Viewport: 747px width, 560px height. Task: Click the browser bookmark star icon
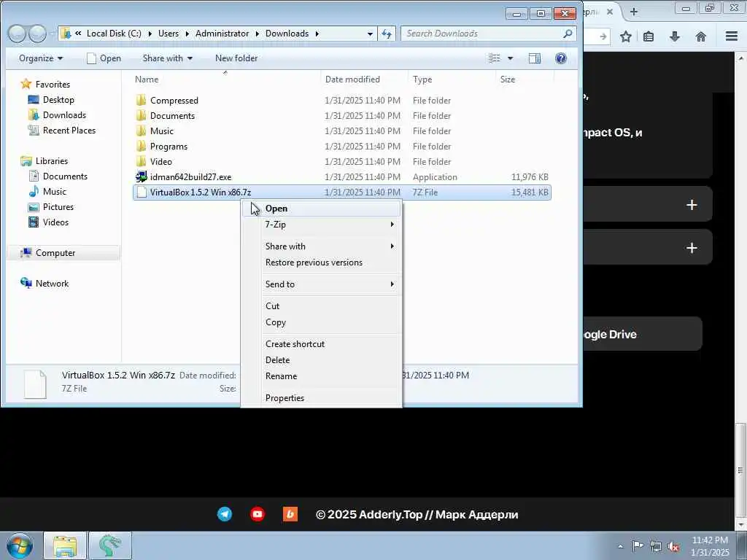pos(625,36)
